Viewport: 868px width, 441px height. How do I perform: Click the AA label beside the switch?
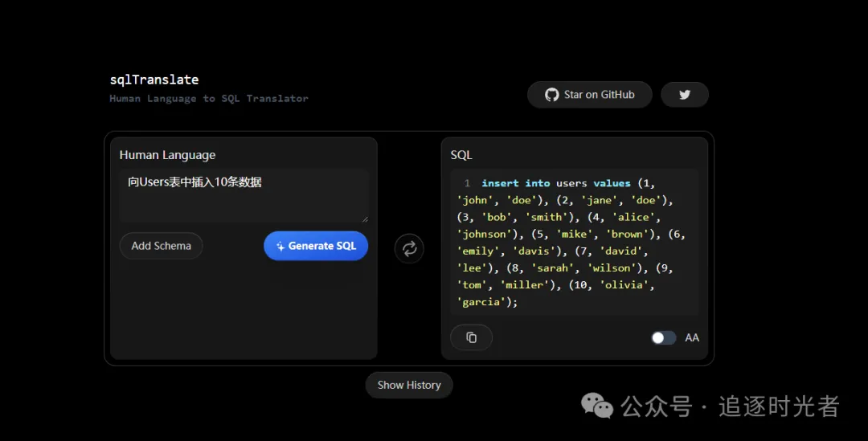coord(692,338)
